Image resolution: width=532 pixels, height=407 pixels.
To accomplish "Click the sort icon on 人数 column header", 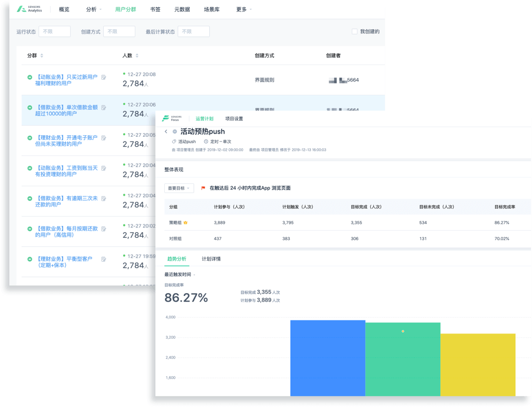I will (137, 56).
